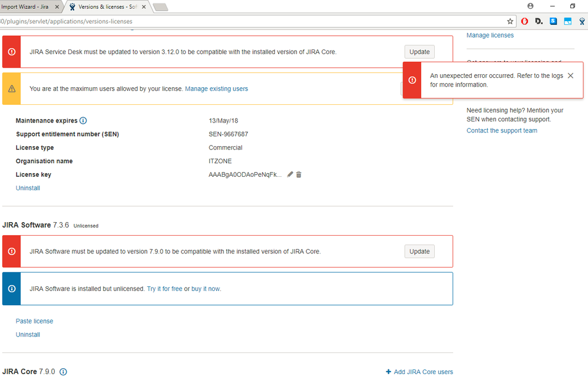Viewport: 588px width, 380px height.
Task: Click Paste license for JIRA Software
Action: (x=35, y=321)
